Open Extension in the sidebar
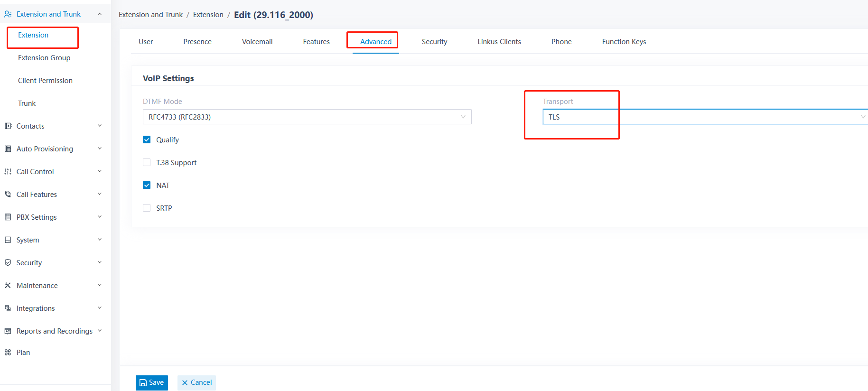 (33, 35)
